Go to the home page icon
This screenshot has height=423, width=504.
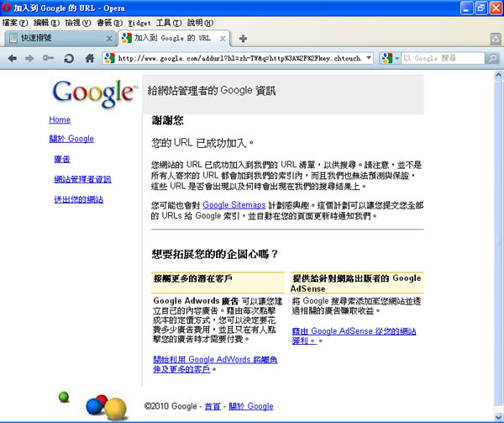(x=90, y=58)
